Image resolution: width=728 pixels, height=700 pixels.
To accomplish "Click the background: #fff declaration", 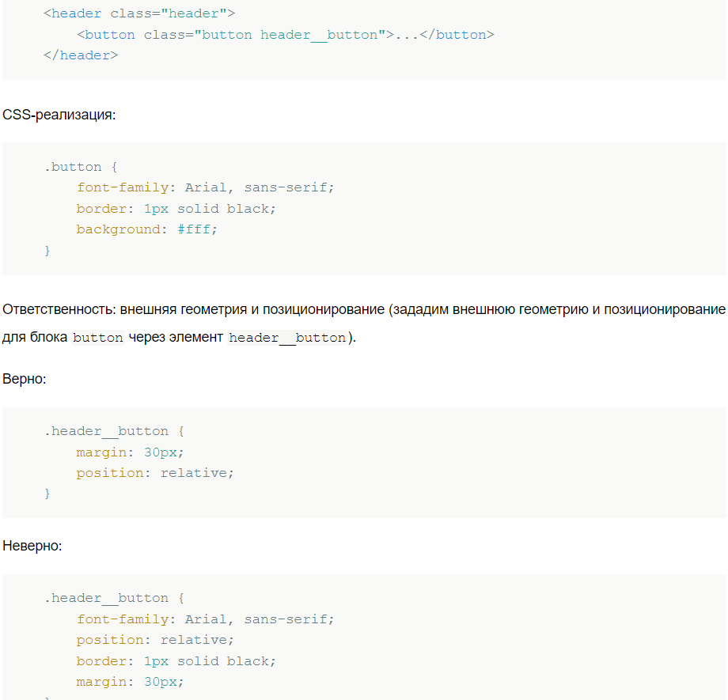I will click(146, 229).
